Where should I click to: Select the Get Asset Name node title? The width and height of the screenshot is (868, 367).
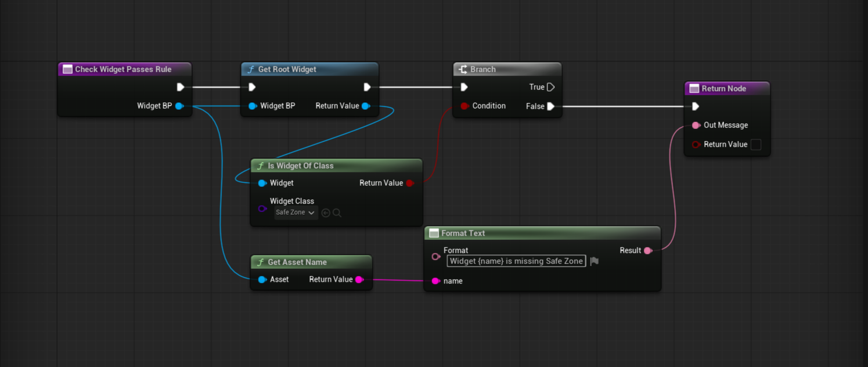[297, 262]
